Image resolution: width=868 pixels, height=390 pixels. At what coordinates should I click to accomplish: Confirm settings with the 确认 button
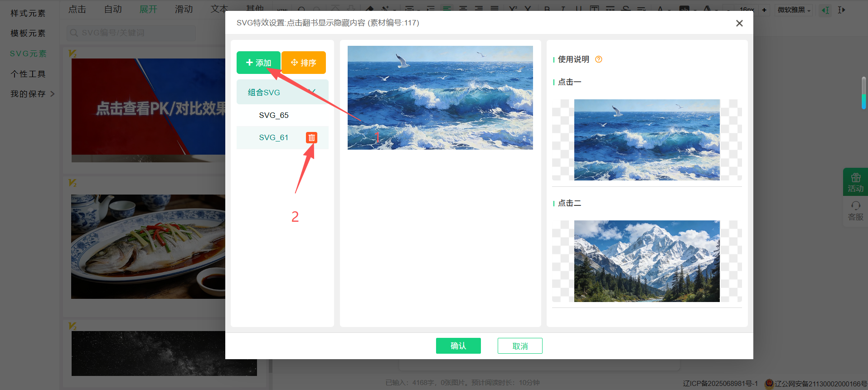click(x=458, y=346)
